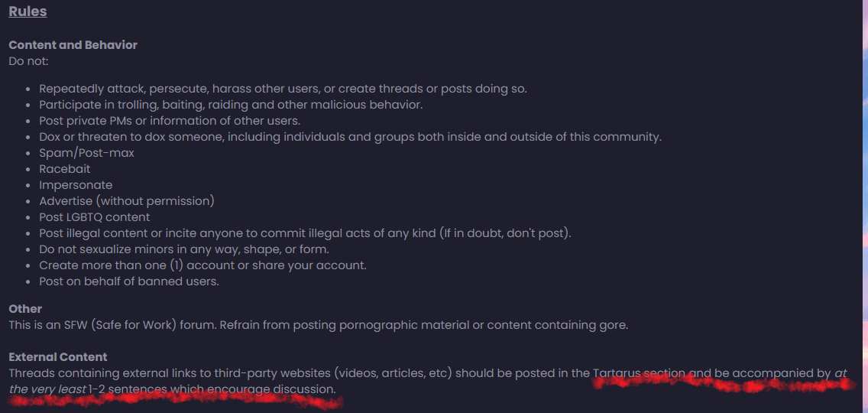
Task: Click the trolling, baiting, raiding rule
Action: pyautogui.click(x=231, y=105)
